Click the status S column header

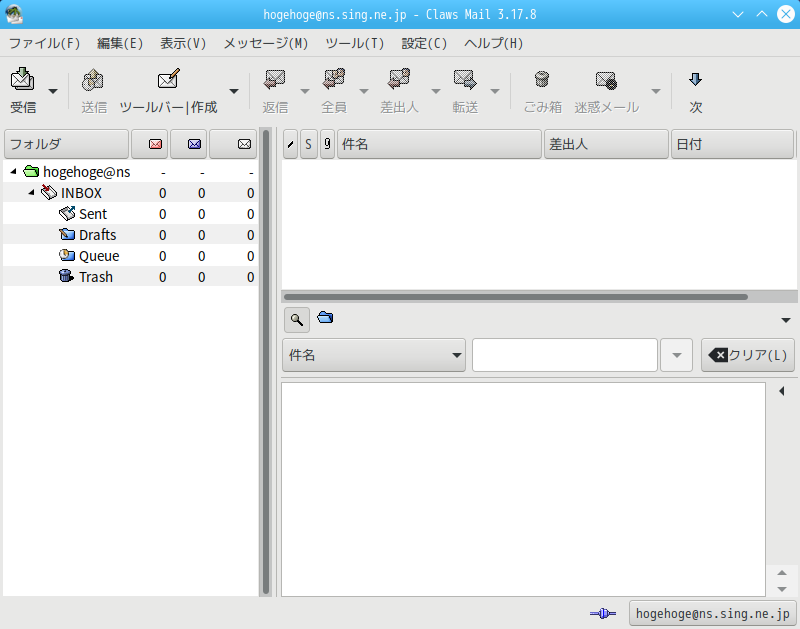308,144
